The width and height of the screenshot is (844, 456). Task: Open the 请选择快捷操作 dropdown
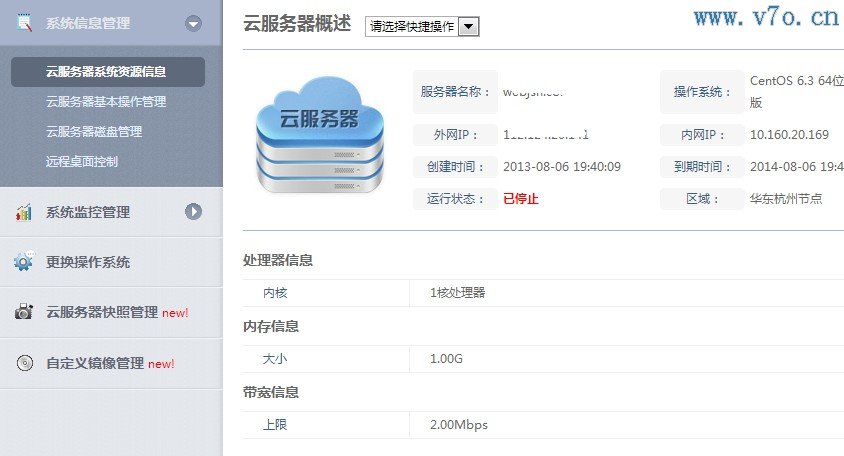[x=422, y=27]
